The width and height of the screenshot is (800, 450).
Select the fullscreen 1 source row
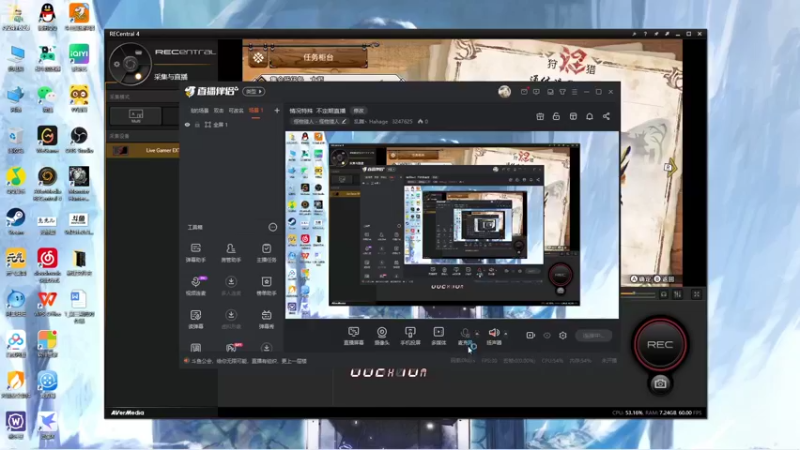point(232,124)
